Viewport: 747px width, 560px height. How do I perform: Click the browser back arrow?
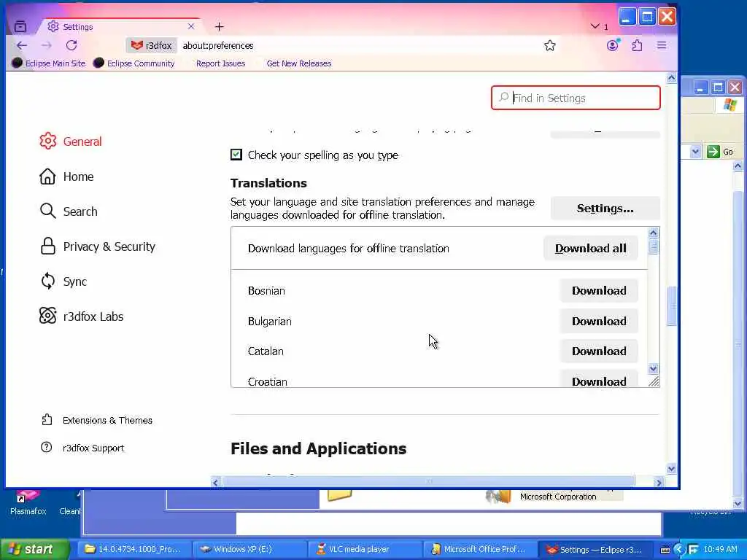(21, 45)
